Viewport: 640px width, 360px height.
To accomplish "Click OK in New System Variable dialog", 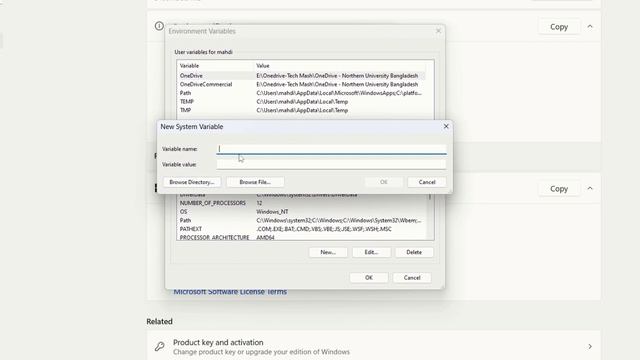I will [383, 182].
